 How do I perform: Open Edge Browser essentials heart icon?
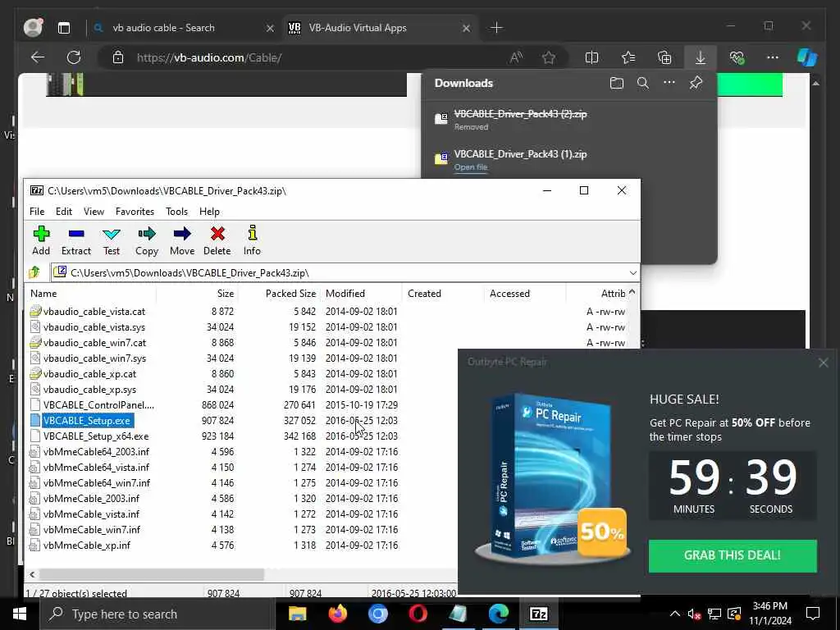click(x=737, y=57)
